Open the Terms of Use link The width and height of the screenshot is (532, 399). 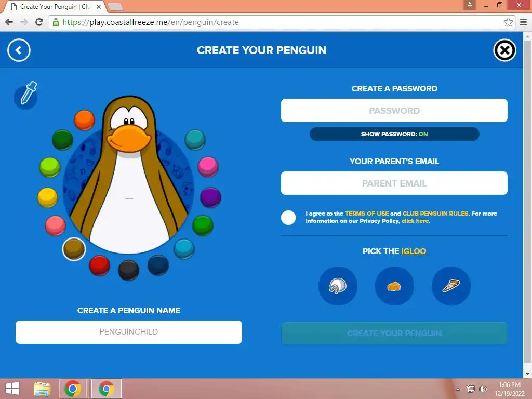[x=367, y=214]
